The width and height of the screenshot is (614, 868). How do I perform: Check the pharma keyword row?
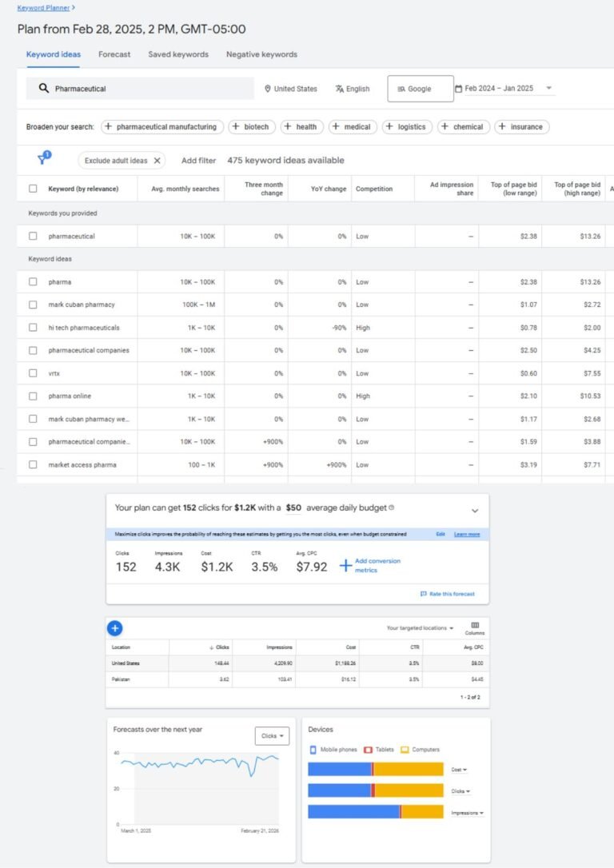point(33,282)
